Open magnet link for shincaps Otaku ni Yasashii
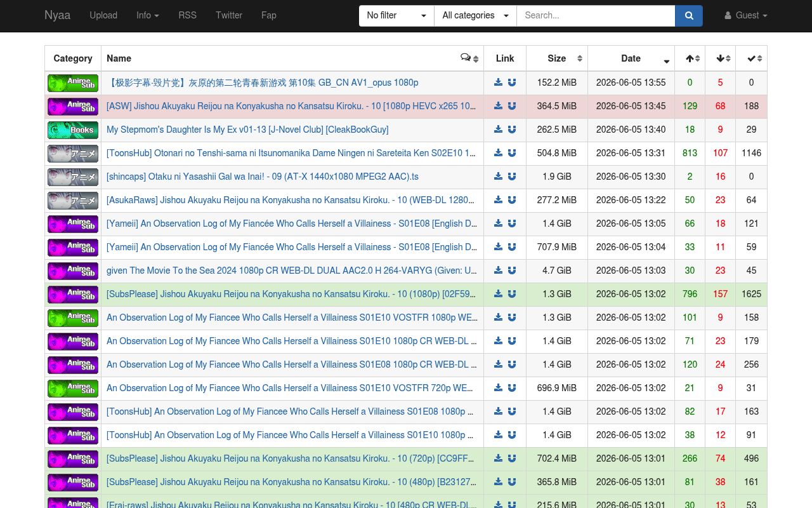The image size is (812, 508). [512, 177]
